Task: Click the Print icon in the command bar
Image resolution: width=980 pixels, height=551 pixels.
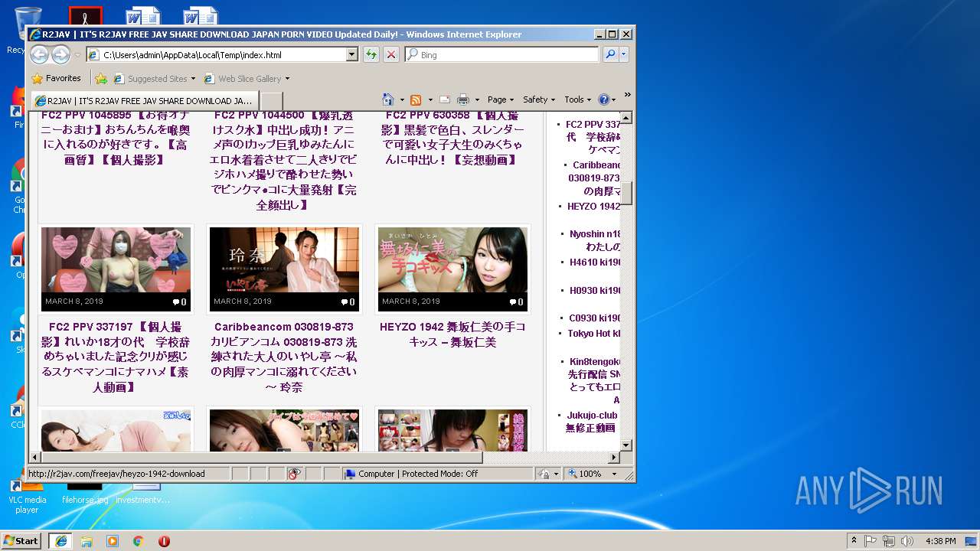Action: [x=463, y=99]
